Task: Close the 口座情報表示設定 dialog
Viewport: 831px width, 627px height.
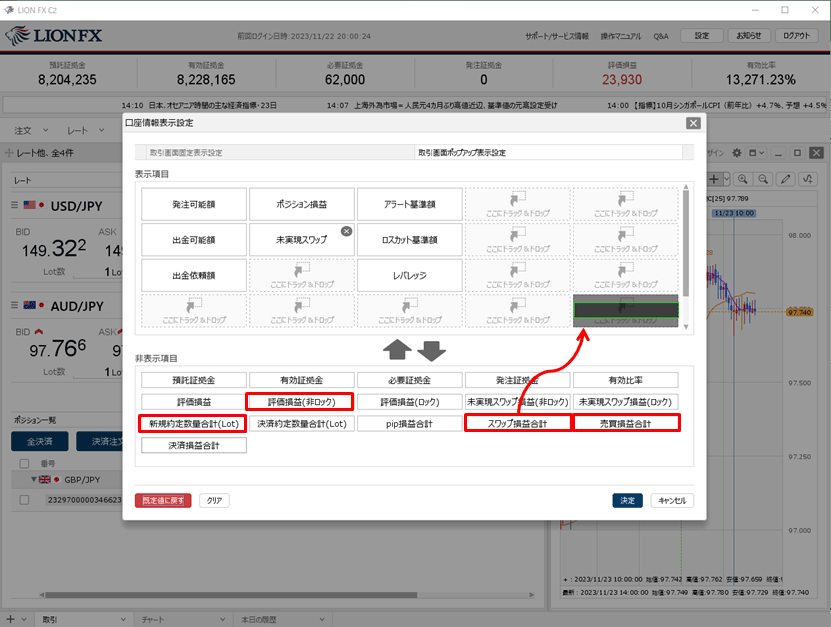Action: coord(693,123)
